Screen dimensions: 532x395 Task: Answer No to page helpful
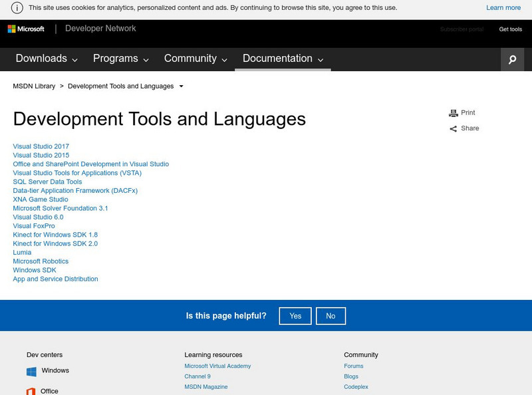pos(331,316)
